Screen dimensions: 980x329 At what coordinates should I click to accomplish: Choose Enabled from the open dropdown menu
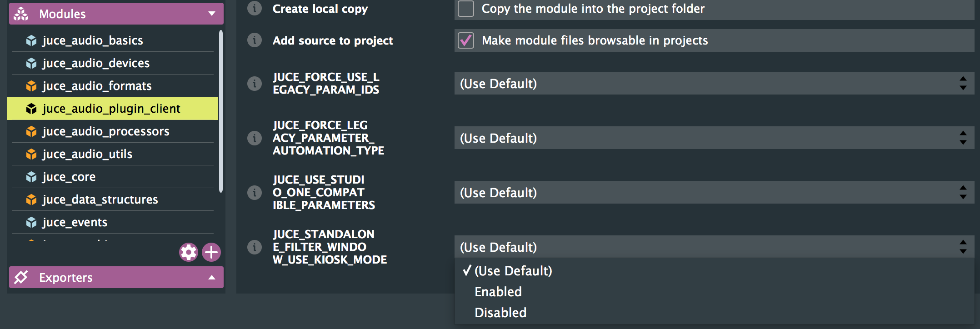pyautogui.click(x=498, y=292)
